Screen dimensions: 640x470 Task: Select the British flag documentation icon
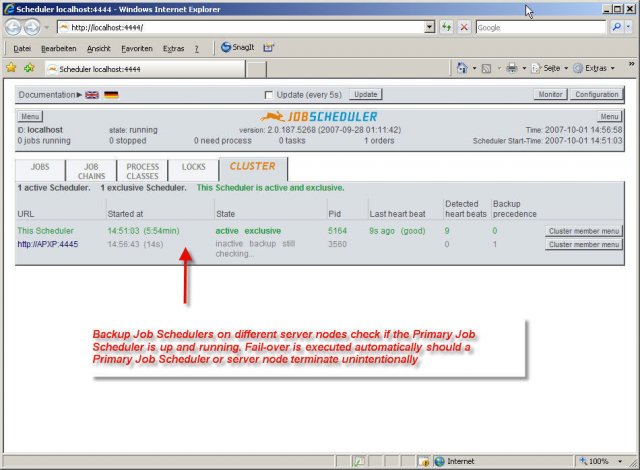coord(90,95)
